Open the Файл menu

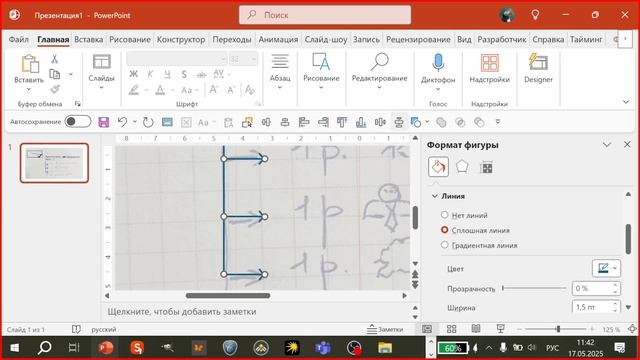click(x=19, y=40)
